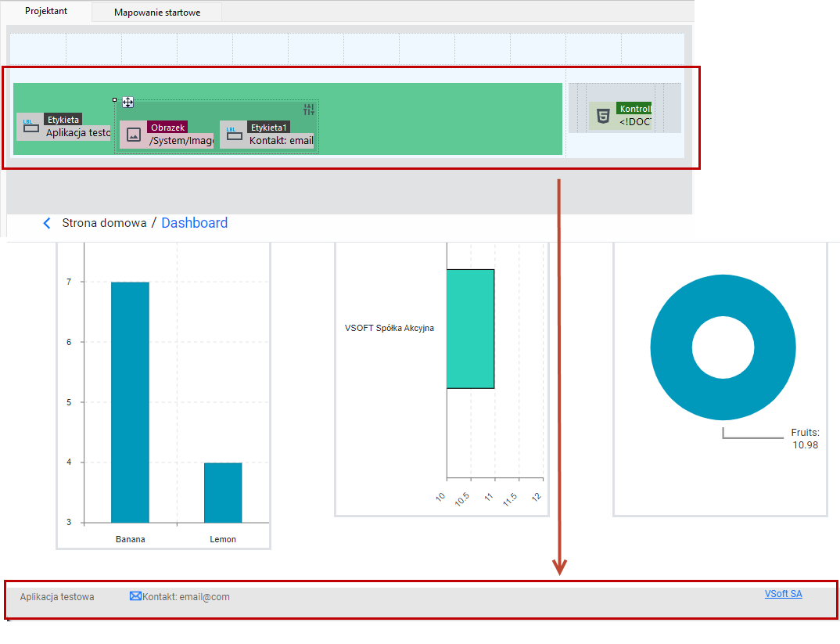
Task: Click the envelope icon in the footer
Action: coord(135,596)
